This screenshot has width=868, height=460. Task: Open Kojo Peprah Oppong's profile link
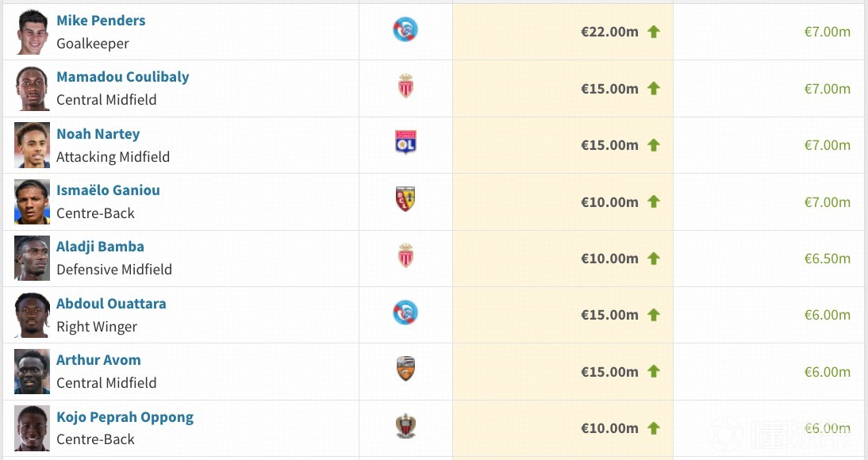coord(125,417)
